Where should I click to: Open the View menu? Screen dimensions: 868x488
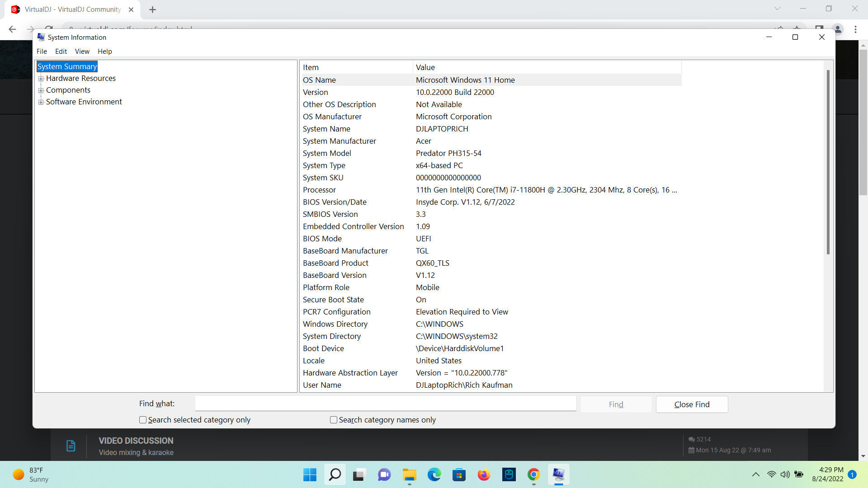82,52
